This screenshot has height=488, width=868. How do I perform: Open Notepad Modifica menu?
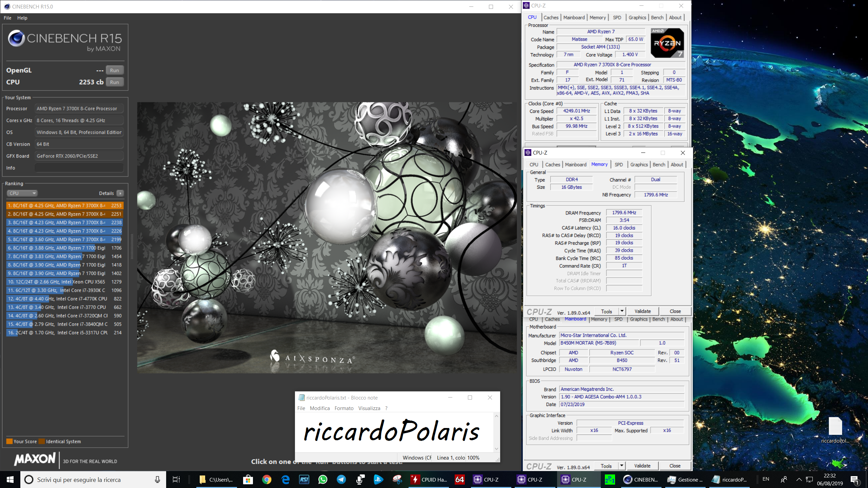pos(320,408)
